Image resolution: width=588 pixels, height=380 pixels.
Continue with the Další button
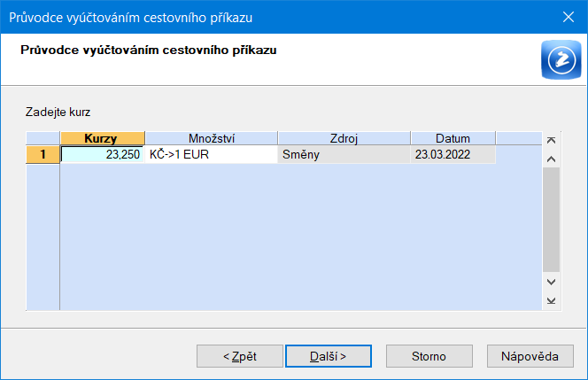(329, 356)
